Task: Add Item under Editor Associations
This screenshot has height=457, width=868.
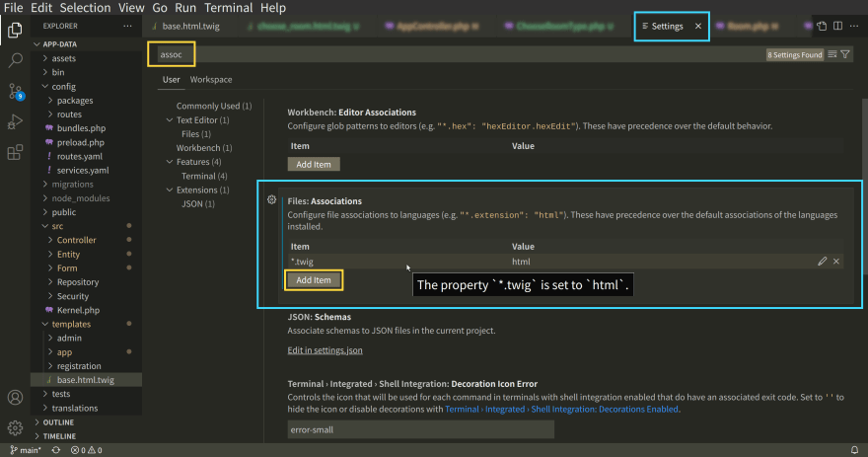Action: click(x=314, y=164)
